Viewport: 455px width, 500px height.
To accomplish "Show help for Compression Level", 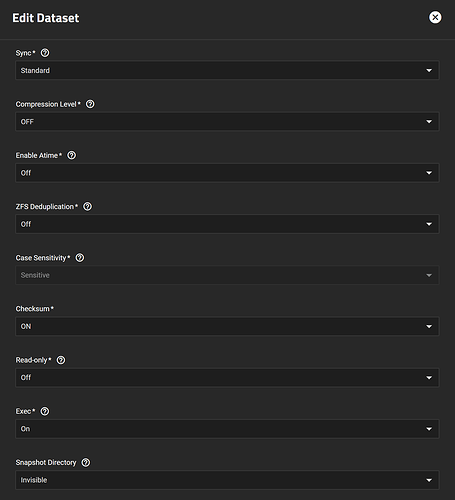I will point(90,104).
